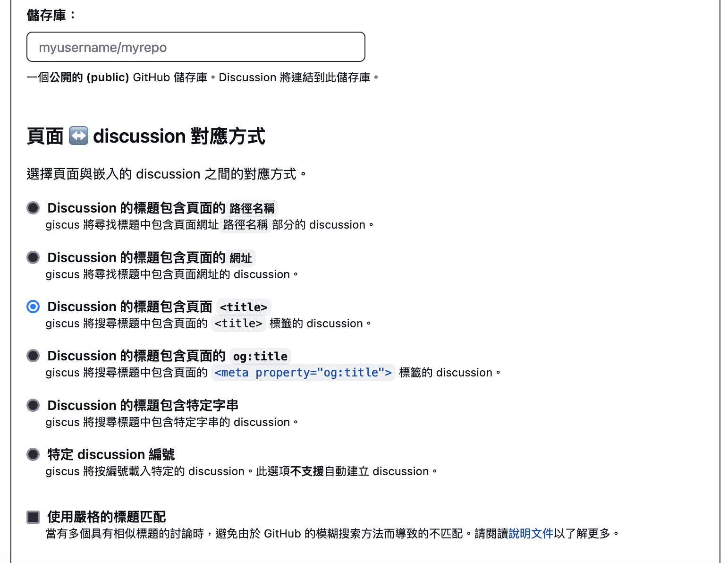Screen dimensions: 728x563
Task: Select radio for Discussion title contains 網址
Action: [33, 257]
